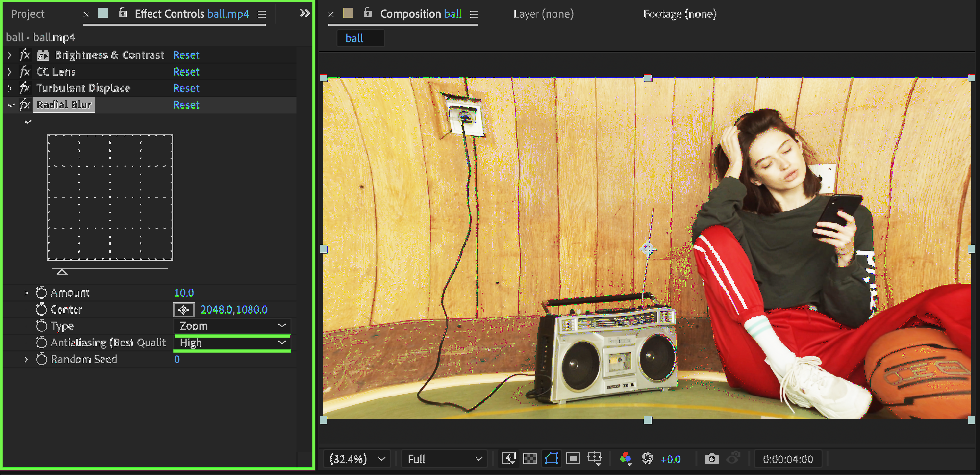Viewport: 980px width, 475px height.
Task: Reset the Turbulent Displace effect
Action: click(186, 88)
